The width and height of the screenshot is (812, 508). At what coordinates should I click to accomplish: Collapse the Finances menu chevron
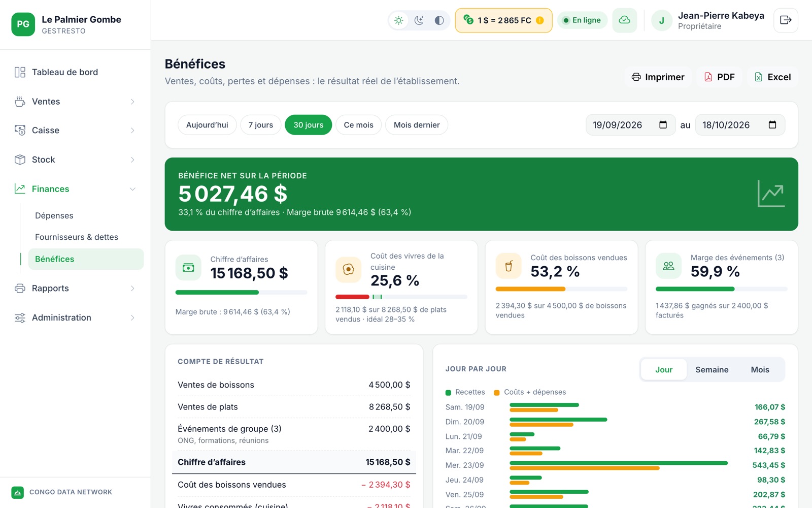point(132,189)
